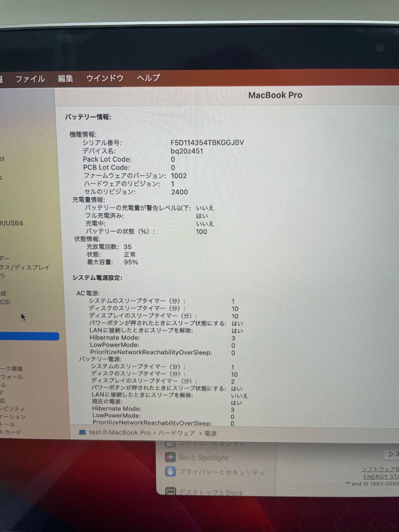Open the ウインドウ menu
The image size is (399, 532).
click(105, 78)
